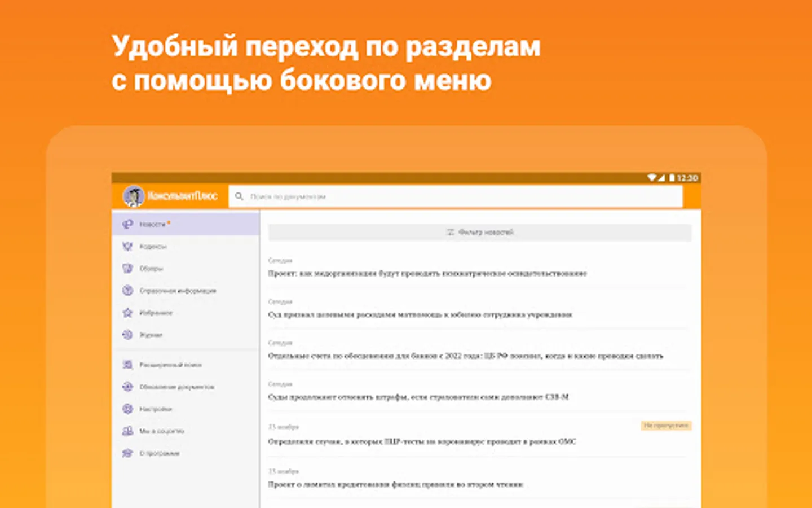Open the news about лимиты кредитования физлиц
The image size is (812, 508).
click(396, 484)
